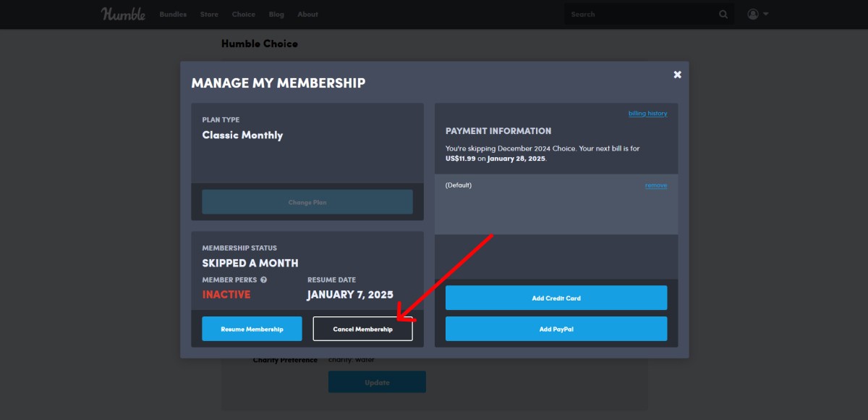The height and width of the screenshot is (420, 868).
Task: Click the search magnifier icon
Action: tap(723, 14)
